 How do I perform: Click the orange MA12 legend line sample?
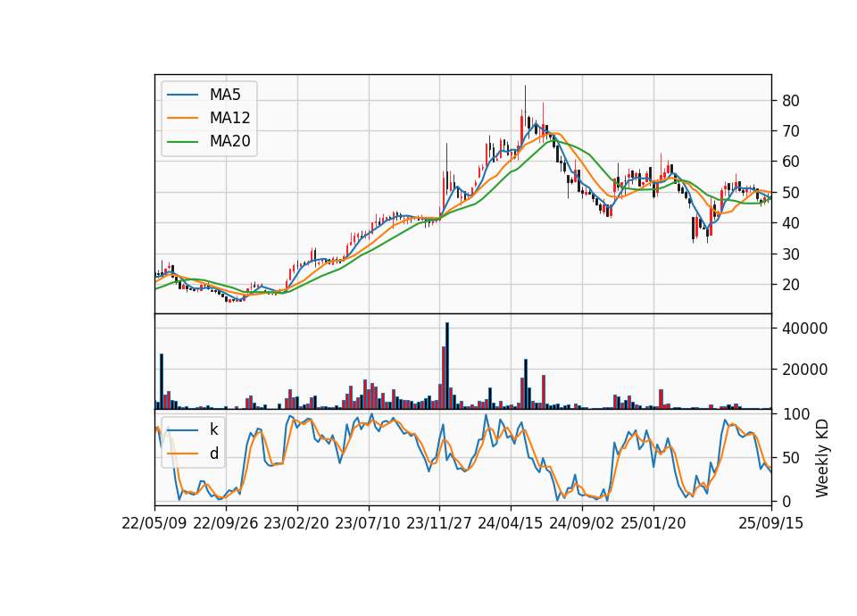(x=182, y=118)
